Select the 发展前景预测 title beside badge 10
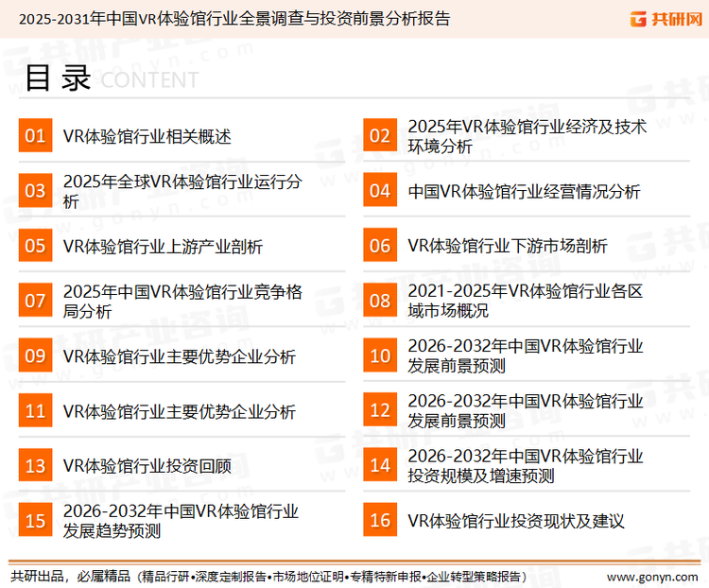This screenshot has width=709, height=588. [x=525, y=355]
